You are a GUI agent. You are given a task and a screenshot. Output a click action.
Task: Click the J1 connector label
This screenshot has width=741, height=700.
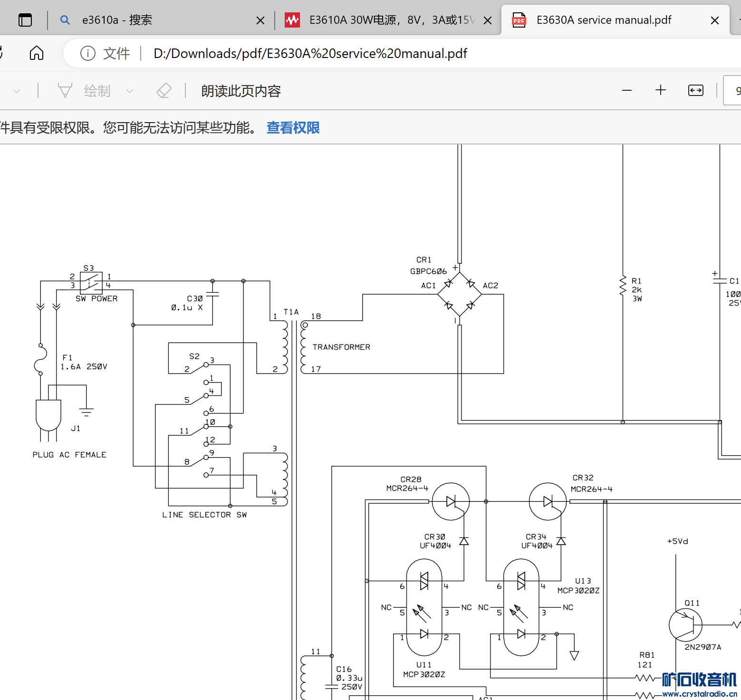(x=76, y=428)
